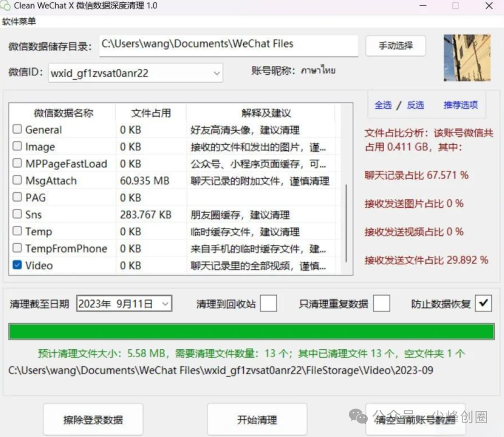Image resolution: width=504 pixels, height=437 pixels.
Task: Check the TempFromPhone checkbox
Action: pyautogui.click(x=17, y=248)
